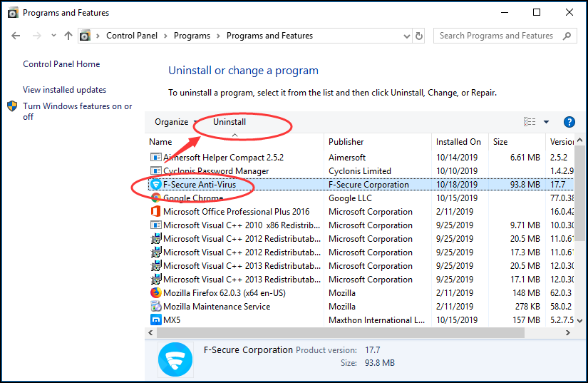Open Turn Windows features on or off
The height and width of the screenshot is (383, 588).
pyautogui.click(x=77, y=111)
